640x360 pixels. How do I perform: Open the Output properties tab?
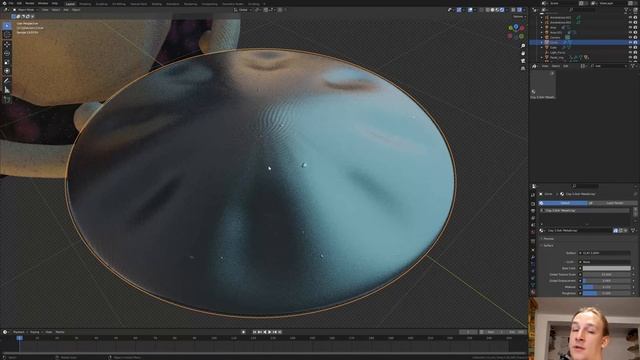point(533,211)
